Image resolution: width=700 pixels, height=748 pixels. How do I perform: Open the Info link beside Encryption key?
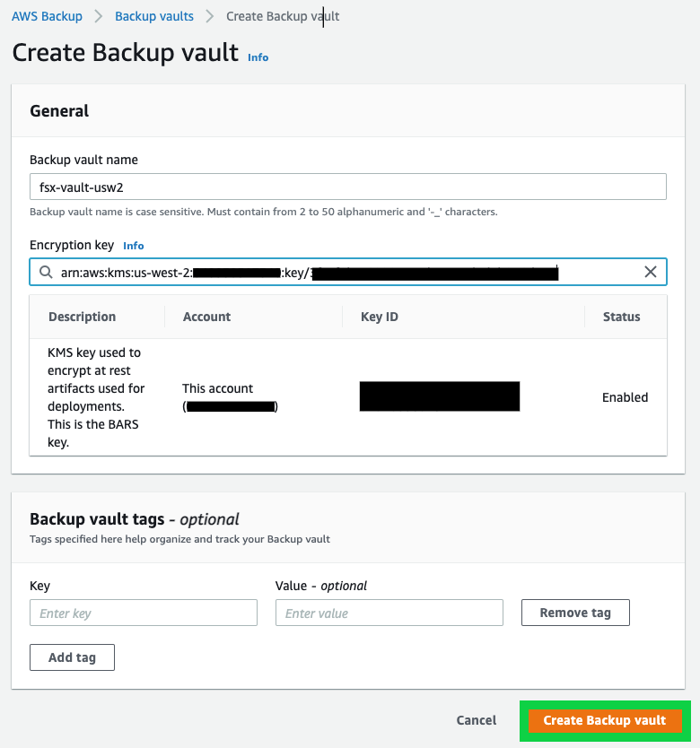click(x=133, y=245)
